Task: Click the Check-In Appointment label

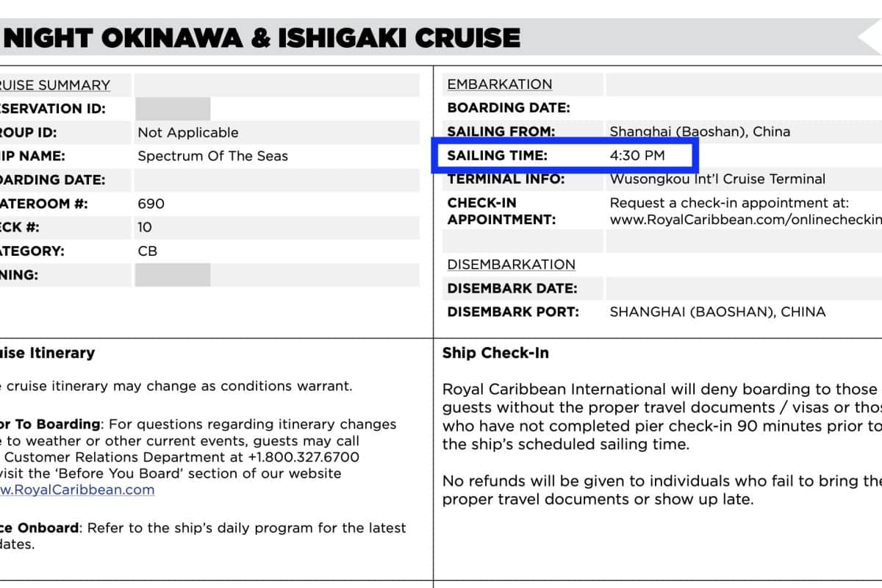Action: [501, 211]
